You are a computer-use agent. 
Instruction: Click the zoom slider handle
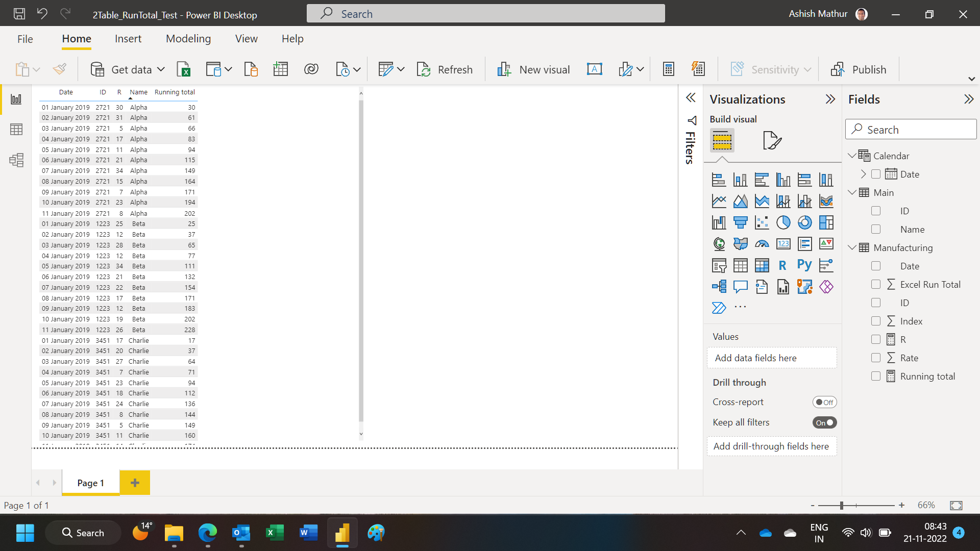pos(841,505)
